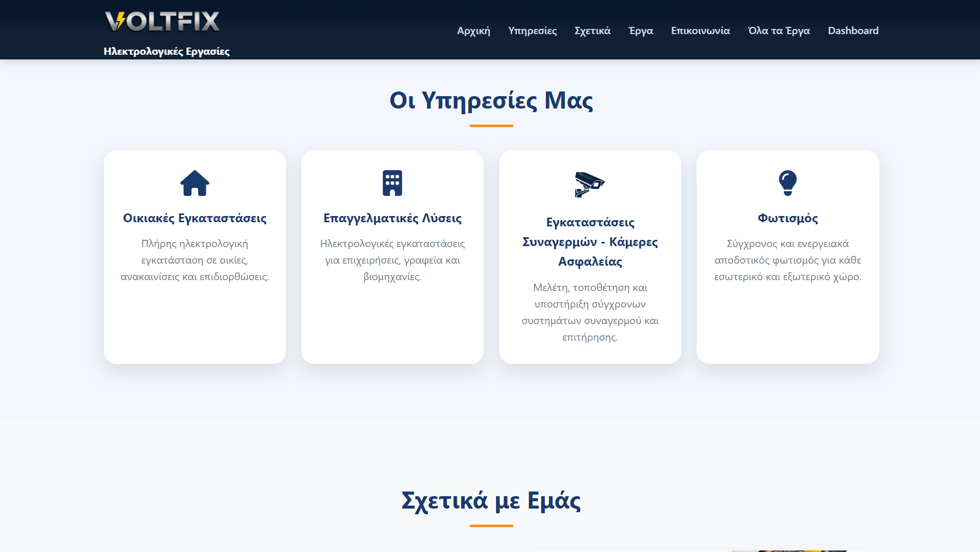Click the Ηλεκτρολογικές Εργασίες tagline
The width and height of the screenshot is (980, 552).
coord(166,51)
